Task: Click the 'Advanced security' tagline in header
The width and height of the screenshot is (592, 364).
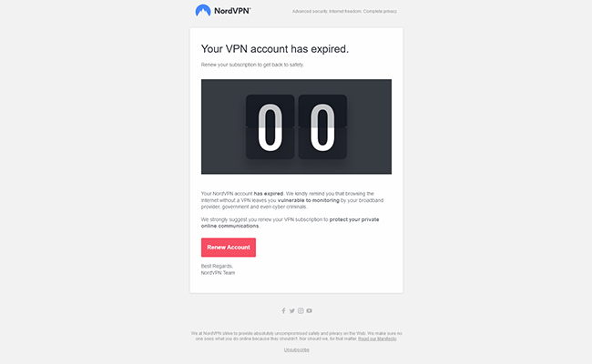Action: coord(344,11)
